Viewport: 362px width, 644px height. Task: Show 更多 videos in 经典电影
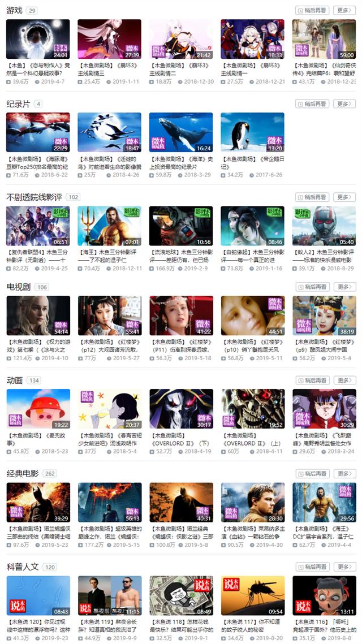tap(344, 474)
